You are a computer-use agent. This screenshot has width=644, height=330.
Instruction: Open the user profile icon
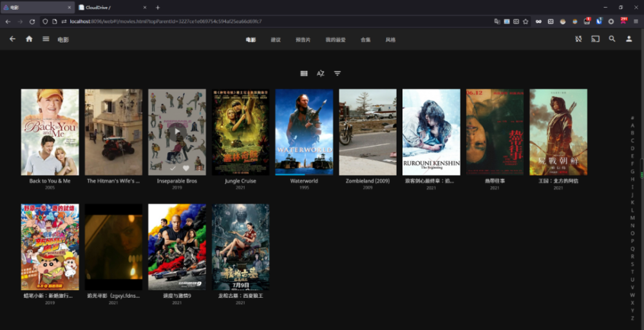pos(629,39)
